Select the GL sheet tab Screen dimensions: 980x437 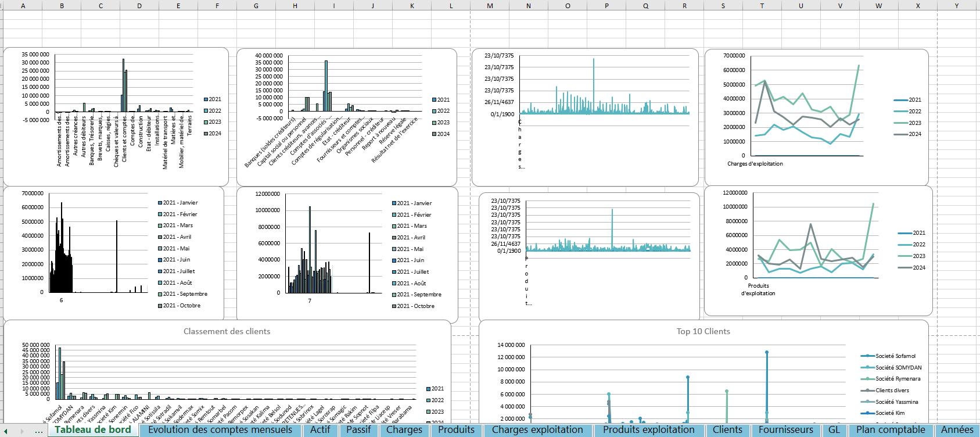[834, 430]
